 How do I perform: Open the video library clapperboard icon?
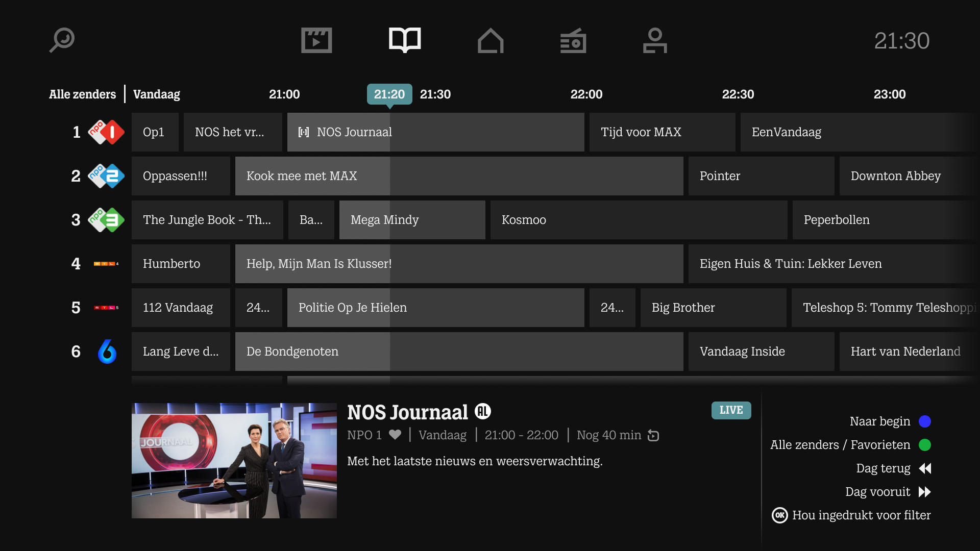(316, 40)
